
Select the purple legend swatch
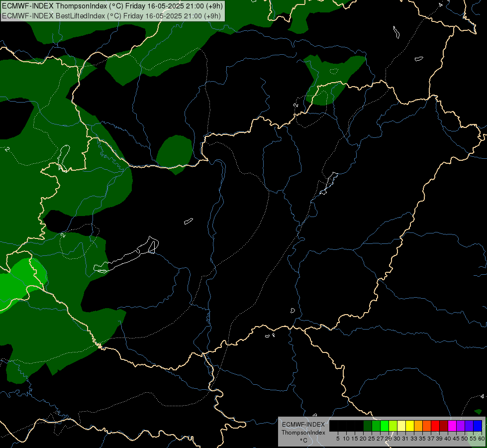click(461, 426)
